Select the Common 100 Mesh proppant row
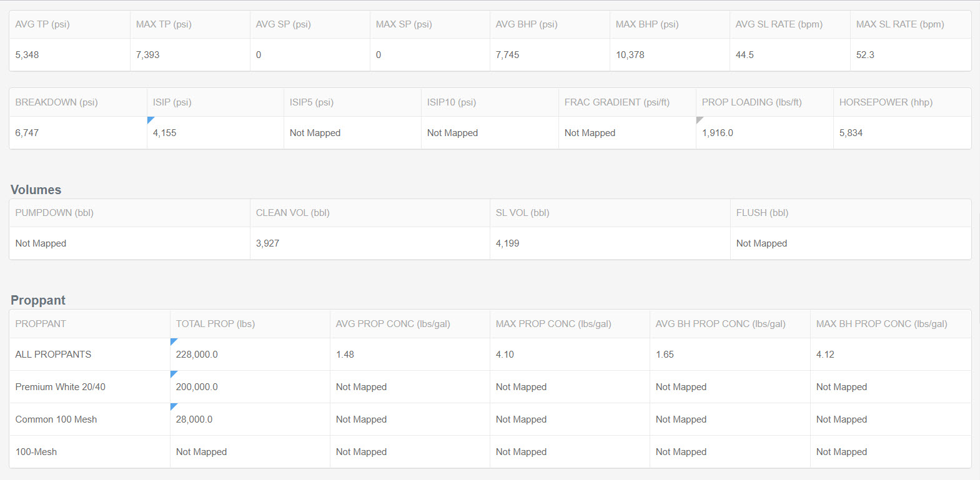 coord(56,419)
